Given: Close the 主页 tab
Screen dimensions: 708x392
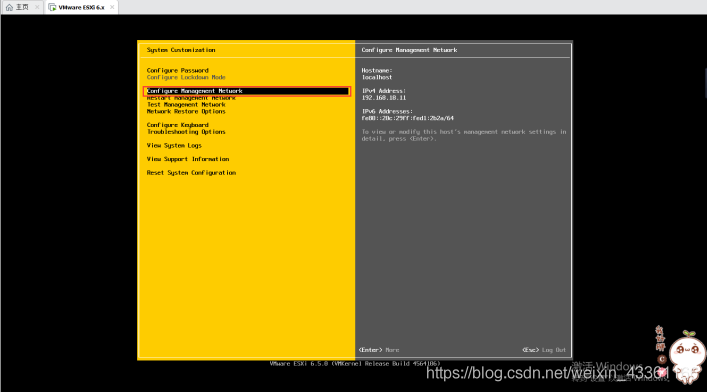Looking at the screenshot, I should point(37,7).
